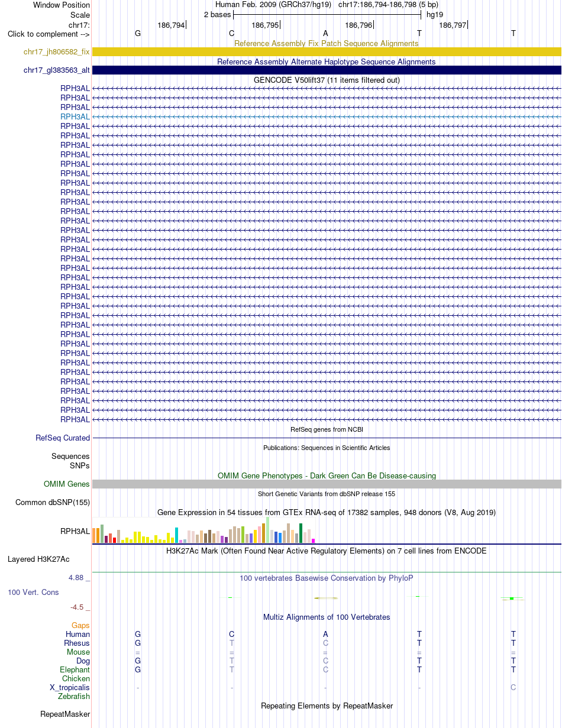The width and height of the screenshot is (562, 728).
Task: Click the 2 bases scale bar label
Action: tap(217, 15)
